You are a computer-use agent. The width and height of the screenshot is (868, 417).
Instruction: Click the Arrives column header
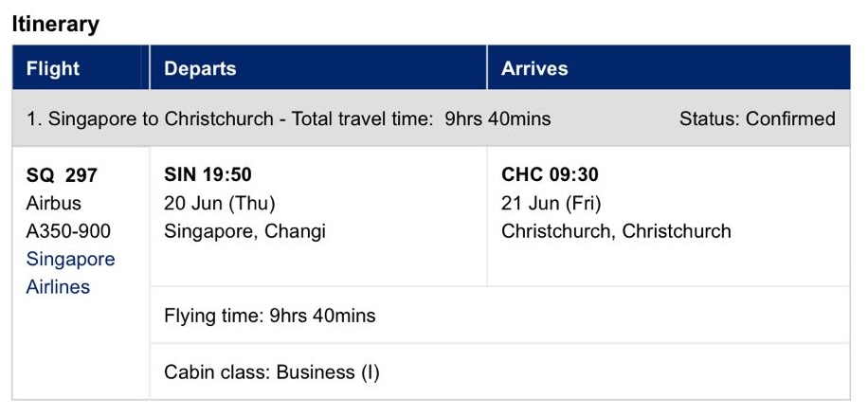pyautogui.click(x=534, y=68)
